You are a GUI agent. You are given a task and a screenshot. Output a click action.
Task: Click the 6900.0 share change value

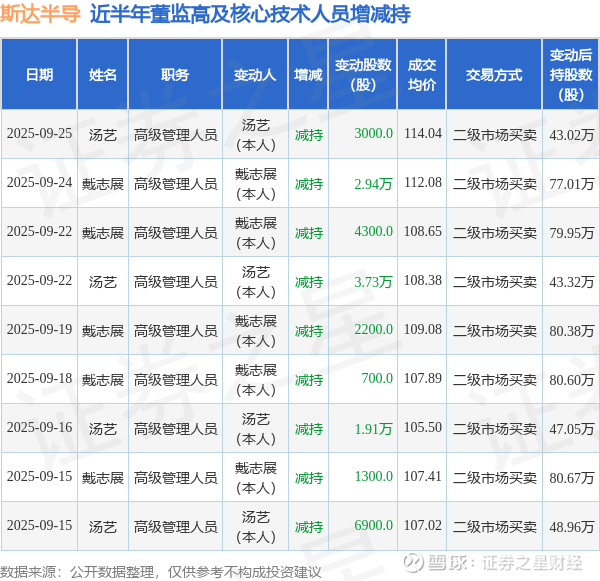click(373, 526)
